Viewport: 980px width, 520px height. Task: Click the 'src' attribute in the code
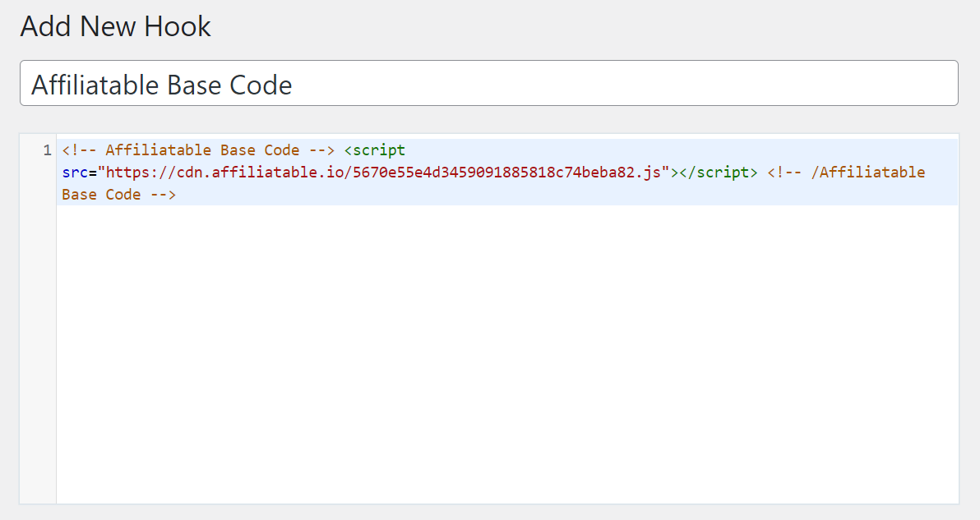pos(75,173)
